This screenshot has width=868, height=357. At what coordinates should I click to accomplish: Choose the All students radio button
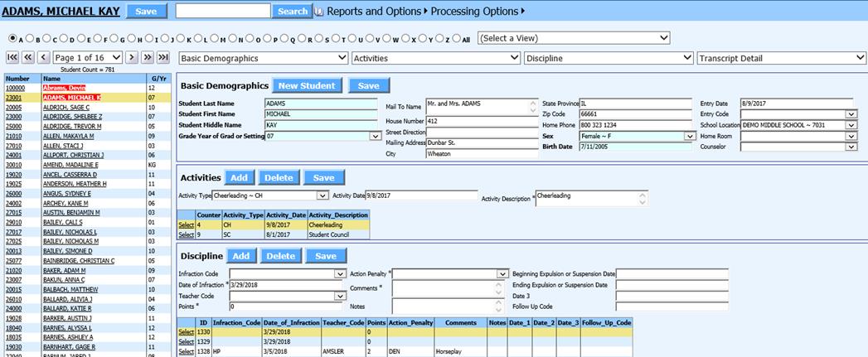pyautogui.click(x=455, y=39)
